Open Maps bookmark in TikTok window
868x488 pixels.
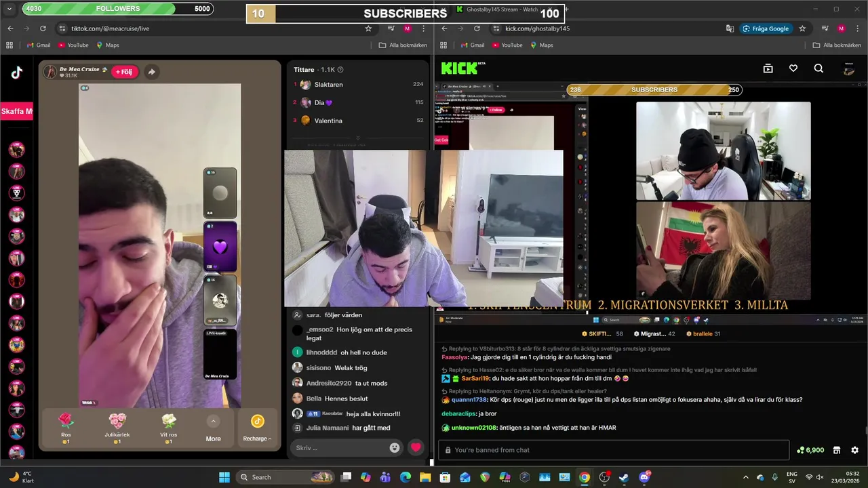107,45
